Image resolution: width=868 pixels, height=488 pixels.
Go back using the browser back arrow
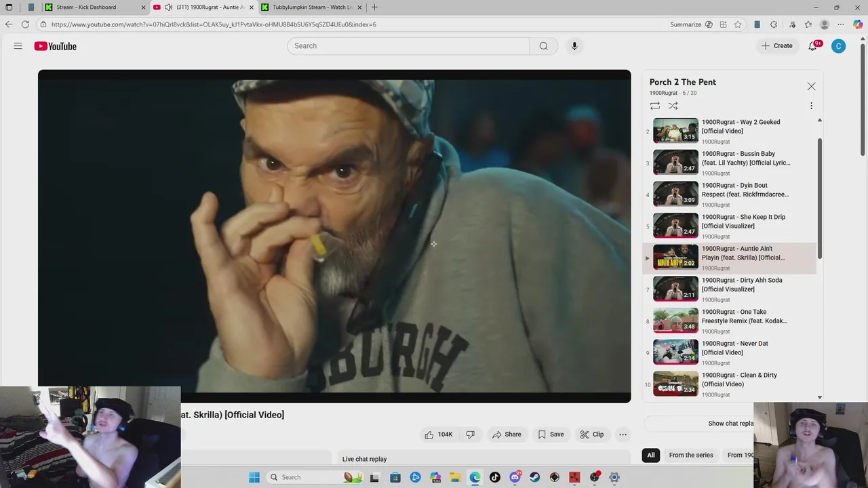tap(9, 24)
